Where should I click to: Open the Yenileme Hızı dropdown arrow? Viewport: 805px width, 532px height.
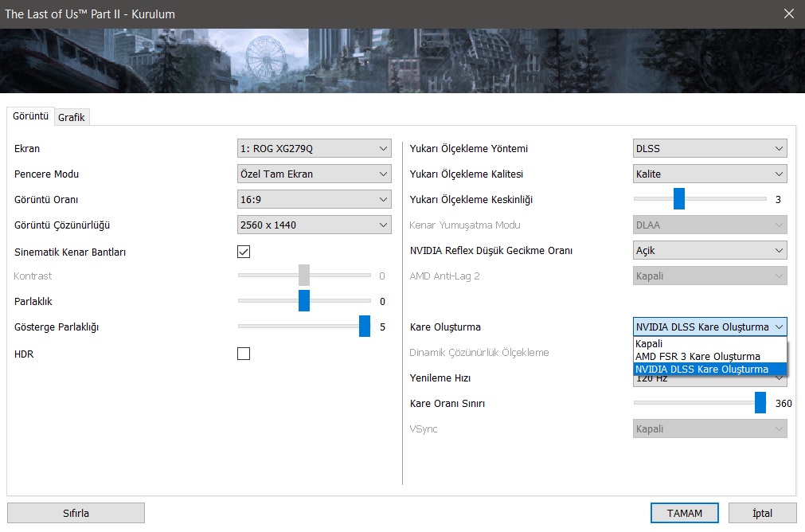click(x=780, y=379)
